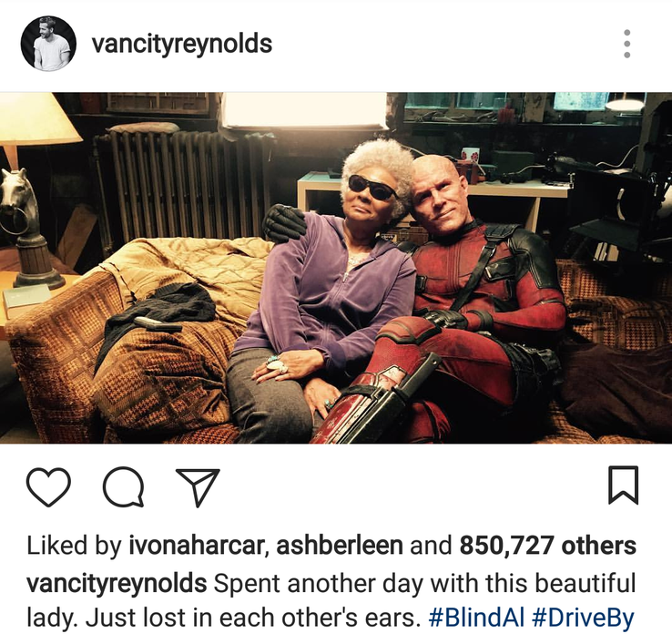Share the post via the paper plane icon
Image resolution: width=672 pixels, height=644 pixels.
coord(198,487)
